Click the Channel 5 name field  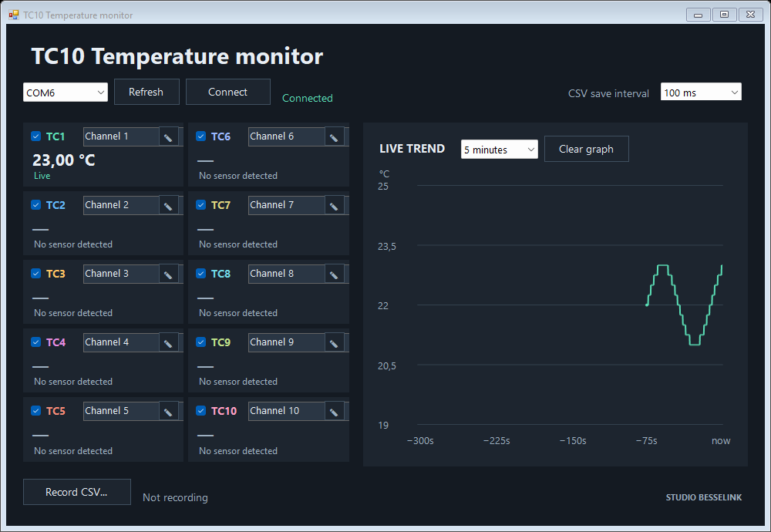[121, 411]
